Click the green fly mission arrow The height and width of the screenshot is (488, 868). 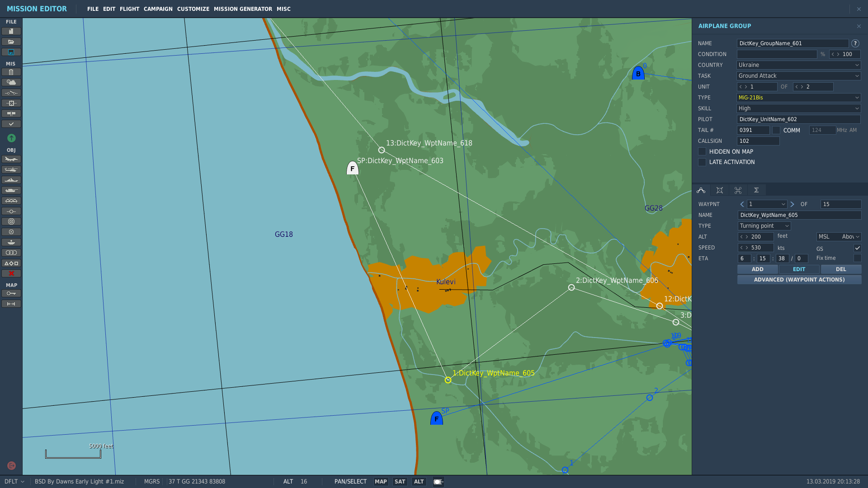click(11, 138)
